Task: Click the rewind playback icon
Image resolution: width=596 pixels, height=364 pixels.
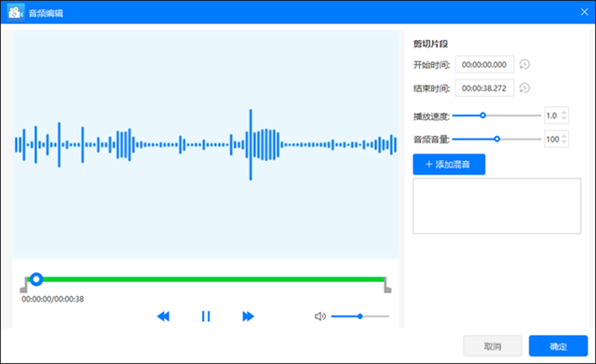Action: tap(164, 317)
